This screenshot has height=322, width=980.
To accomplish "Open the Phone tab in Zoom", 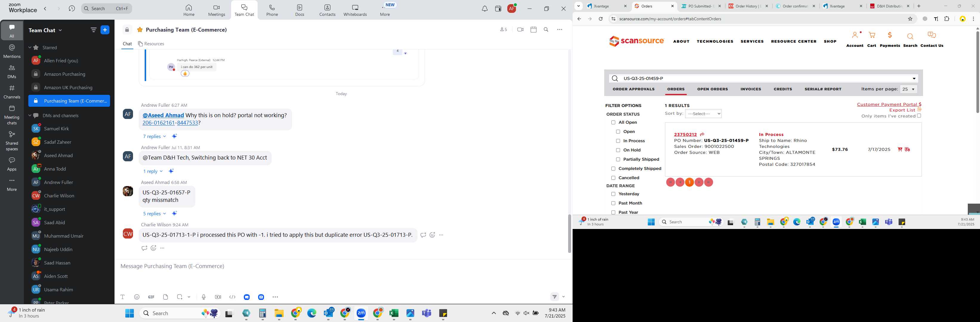I will pyautogui.click(x=272, y=10).
